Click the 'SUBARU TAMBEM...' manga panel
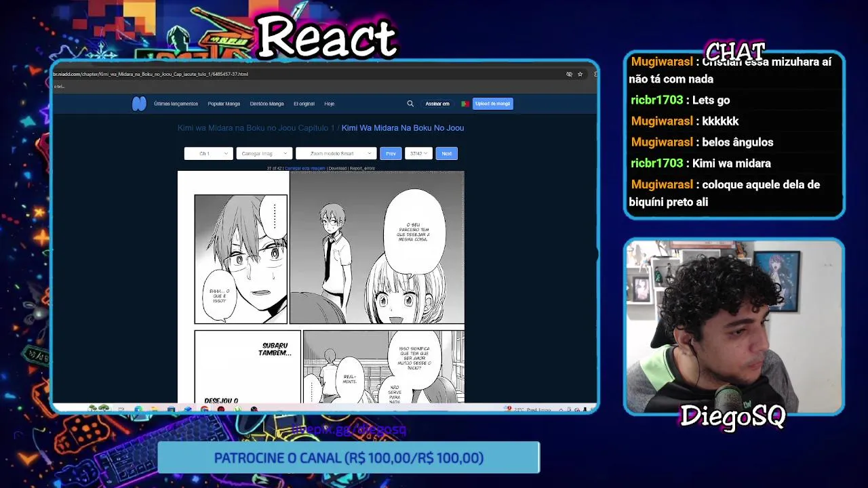 tap(248, 367)
